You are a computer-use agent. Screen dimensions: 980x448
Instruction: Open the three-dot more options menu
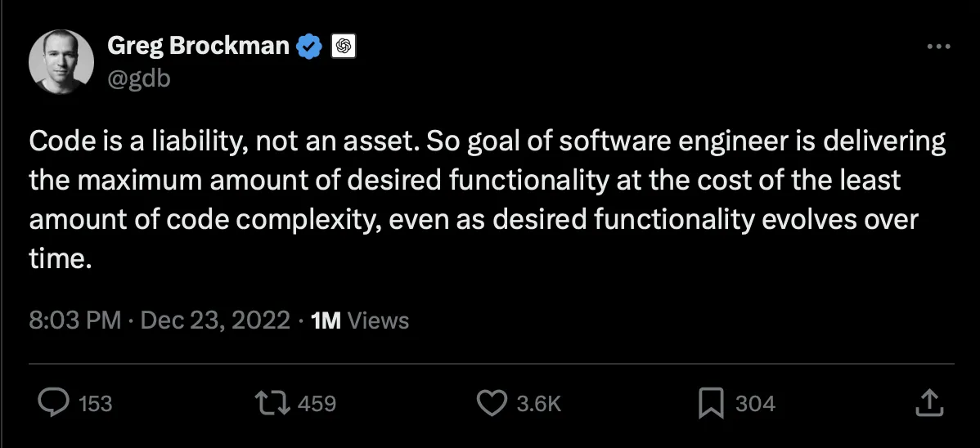pos(938,47)
